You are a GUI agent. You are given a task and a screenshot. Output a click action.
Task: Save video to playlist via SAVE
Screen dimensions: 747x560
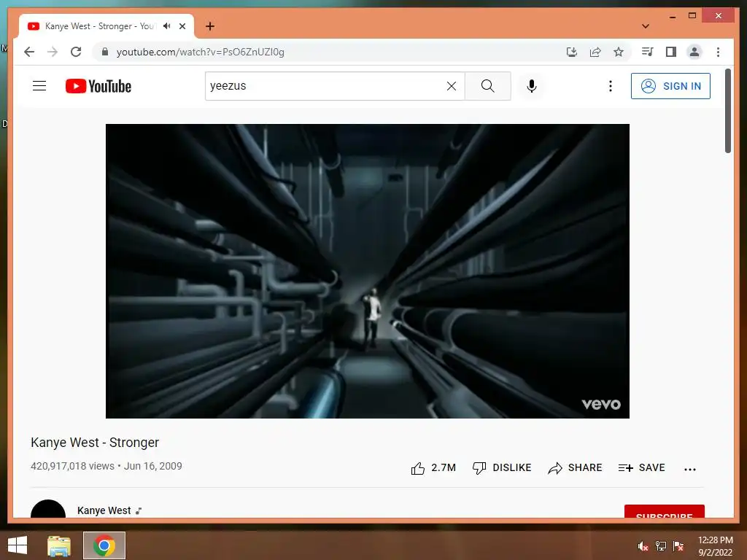click(x=641, y=468)
